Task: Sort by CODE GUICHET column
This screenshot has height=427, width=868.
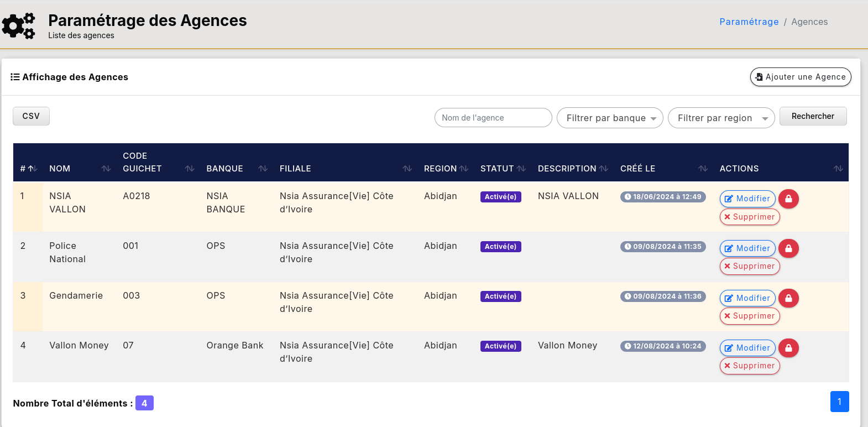Action: [190, 169]
